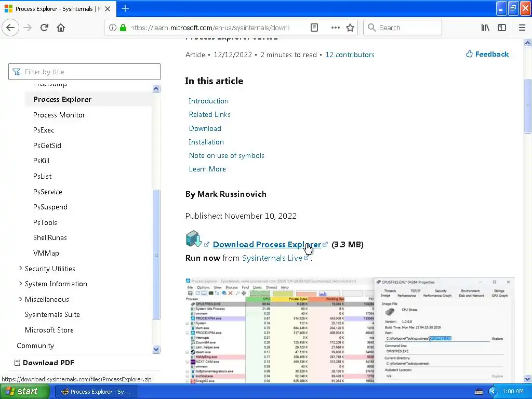The height and width of the screenshot is (399, 532).
Task: Click the forward navigation arrow
Action: [28, 28]
